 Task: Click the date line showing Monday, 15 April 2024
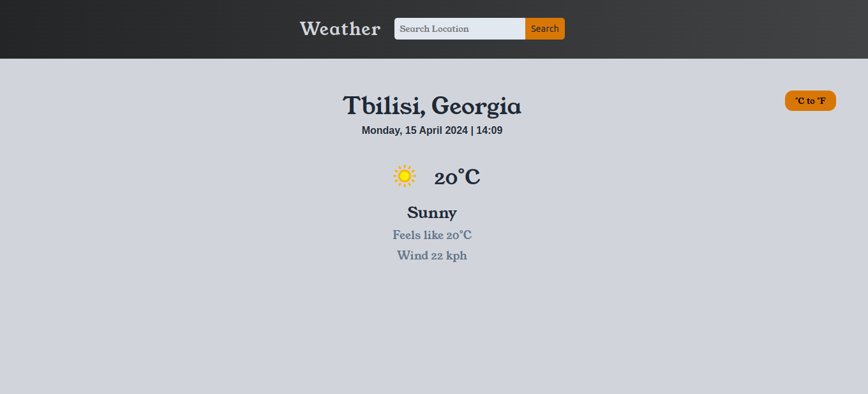[x=432, y=130]
